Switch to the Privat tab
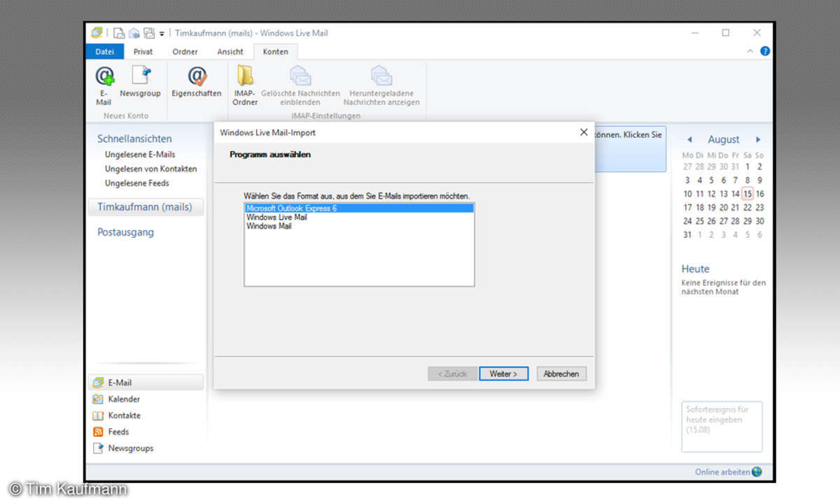Image resolution: width=840 pixels, height=504 pixels. tap(143, 51)
